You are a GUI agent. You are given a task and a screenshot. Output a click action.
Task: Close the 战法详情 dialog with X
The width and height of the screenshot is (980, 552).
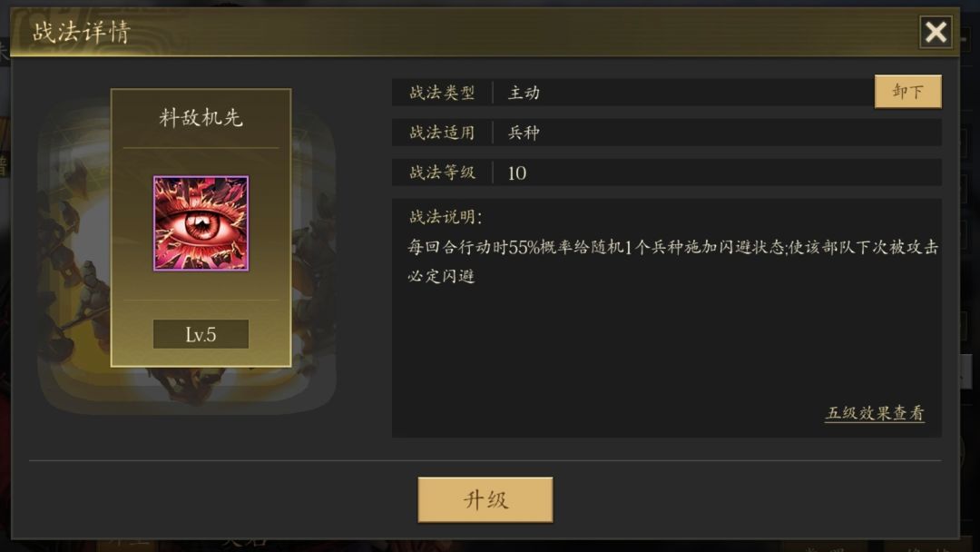pyautogui.click(x=936, y=31)
